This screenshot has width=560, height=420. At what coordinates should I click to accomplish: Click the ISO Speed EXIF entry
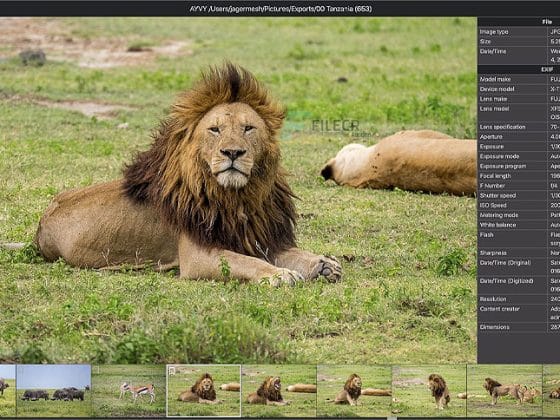519,205
